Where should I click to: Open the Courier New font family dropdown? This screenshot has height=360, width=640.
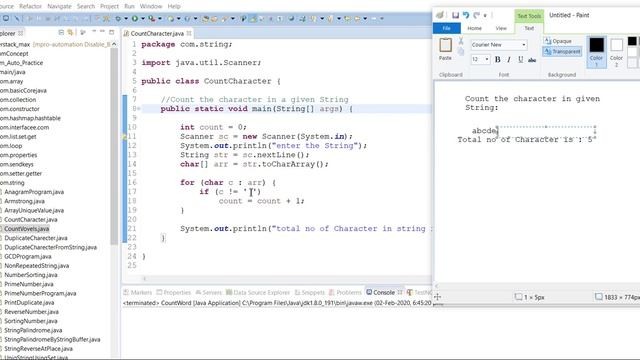coord(524,44)
